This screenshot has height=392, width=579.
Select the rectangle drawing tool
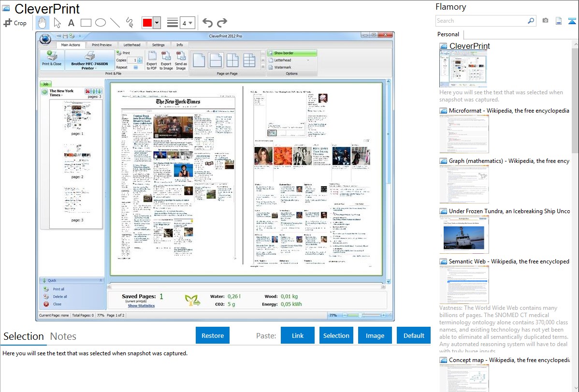tap(86, 23)
